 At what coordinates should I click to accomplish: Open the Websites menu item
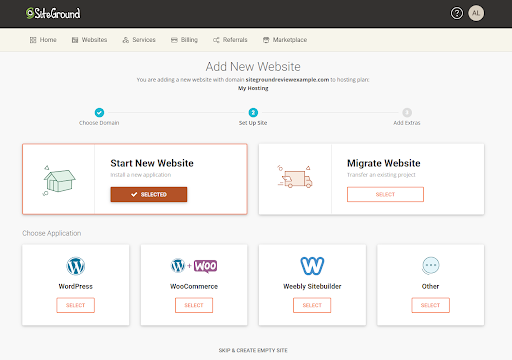pyautogui.click(x=89, y=40)
